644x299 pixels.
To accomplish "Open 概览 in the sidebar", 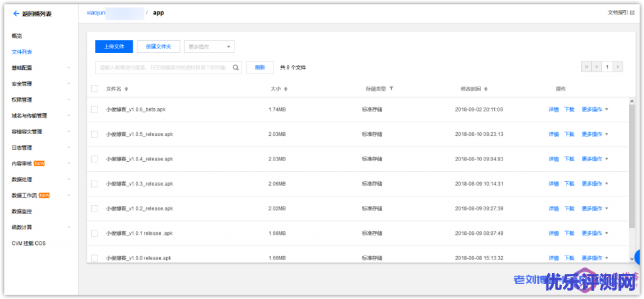I will click(17, 36).
